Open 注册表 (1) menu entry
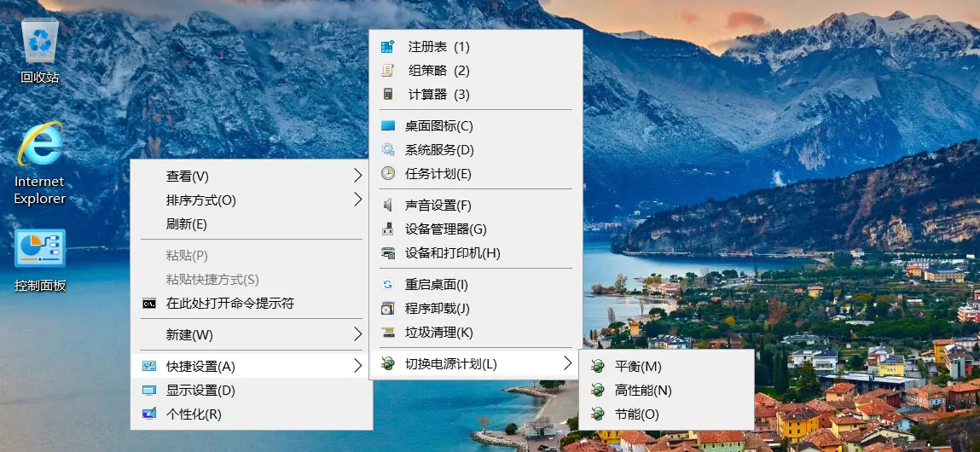Viewport: 980px width, 452px height. coord(476,47)
